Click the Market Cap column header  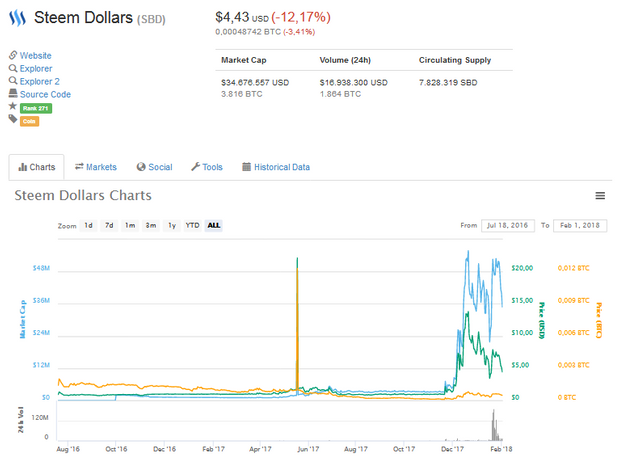244,60
